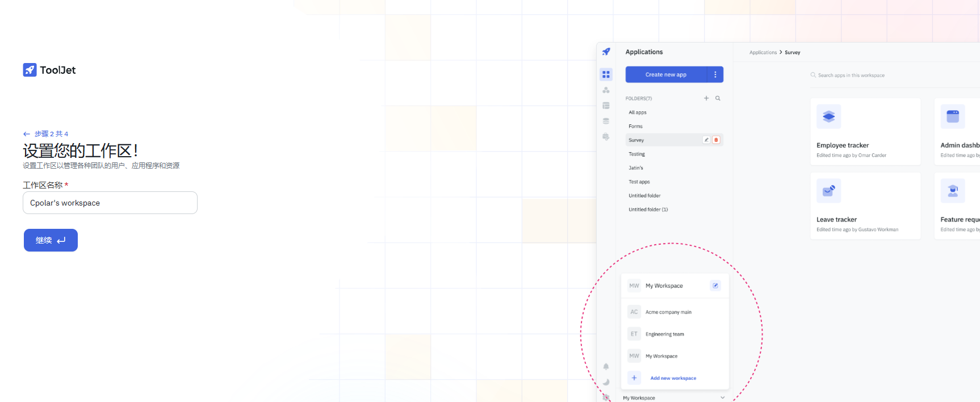Go back using the step 2 arrow
This screenshot has height=402, width=980.
(x=26, y=134)
